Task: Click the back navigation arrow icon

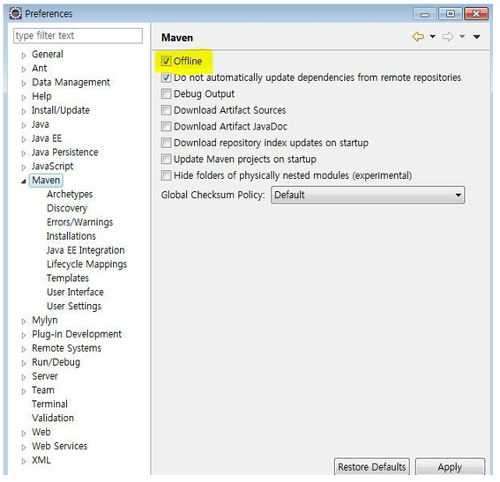Action: 418,36
